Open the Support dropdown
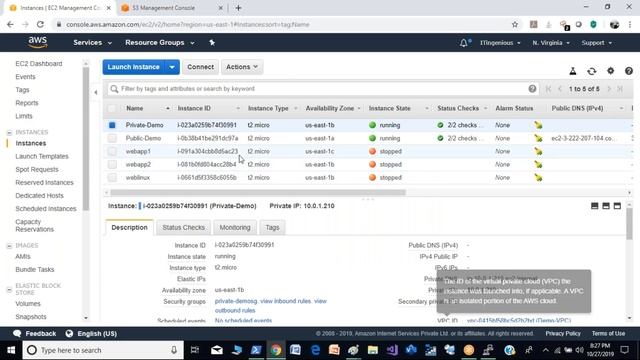The image size is (640, 360). (x=596, y=43)
